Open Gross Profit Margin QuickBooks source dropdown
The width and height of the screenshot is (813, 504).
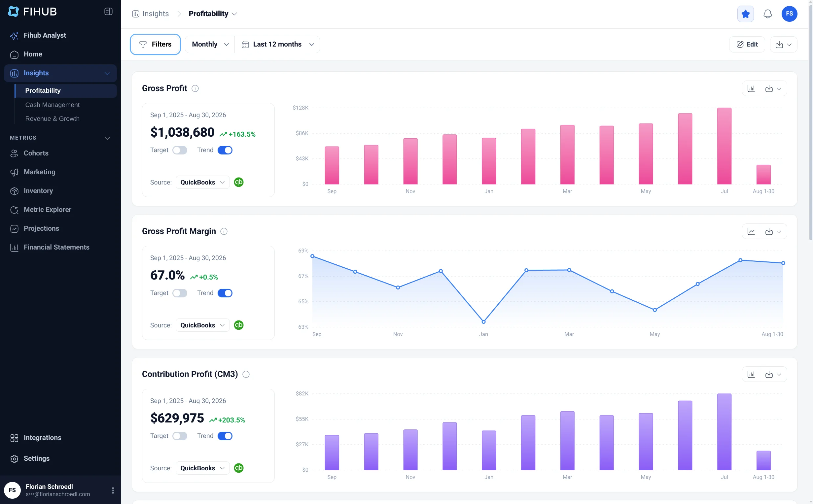[x=202, y=325]
